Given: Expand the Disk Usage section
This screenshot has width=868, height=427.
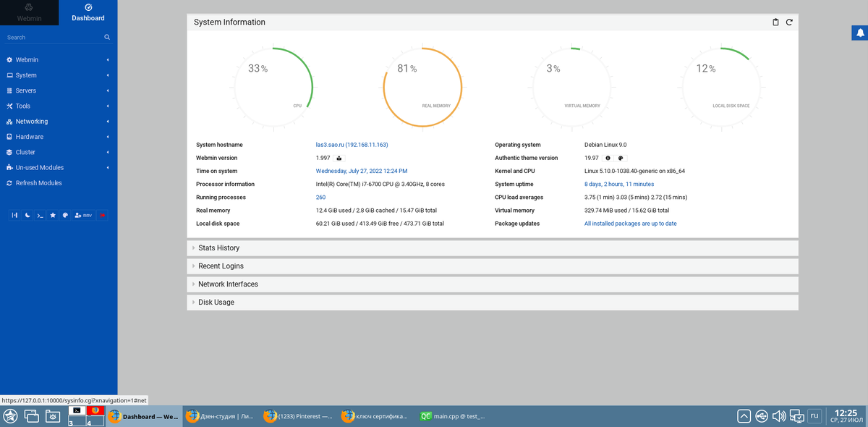Looking at the screenshot, I should (493, 303).
